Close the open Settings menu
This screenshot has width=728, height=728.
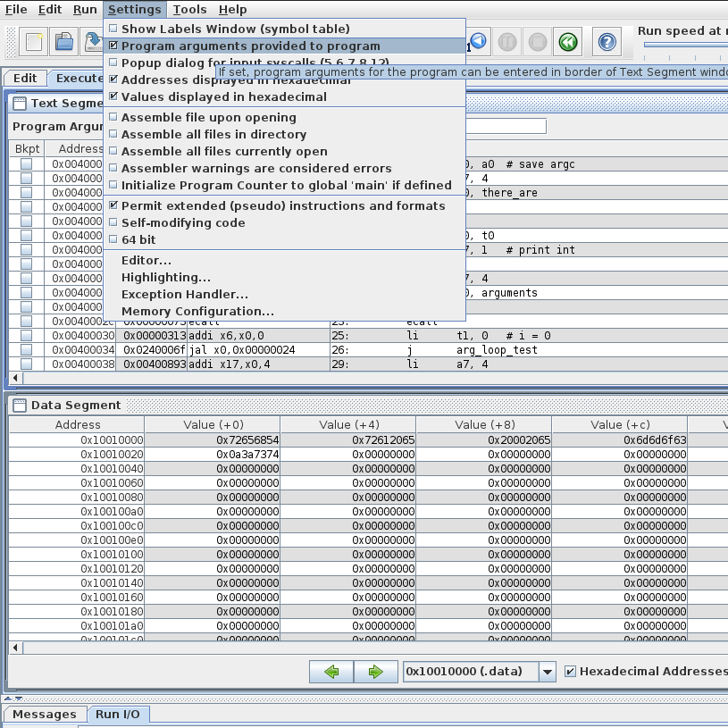(x=135, y=9)
